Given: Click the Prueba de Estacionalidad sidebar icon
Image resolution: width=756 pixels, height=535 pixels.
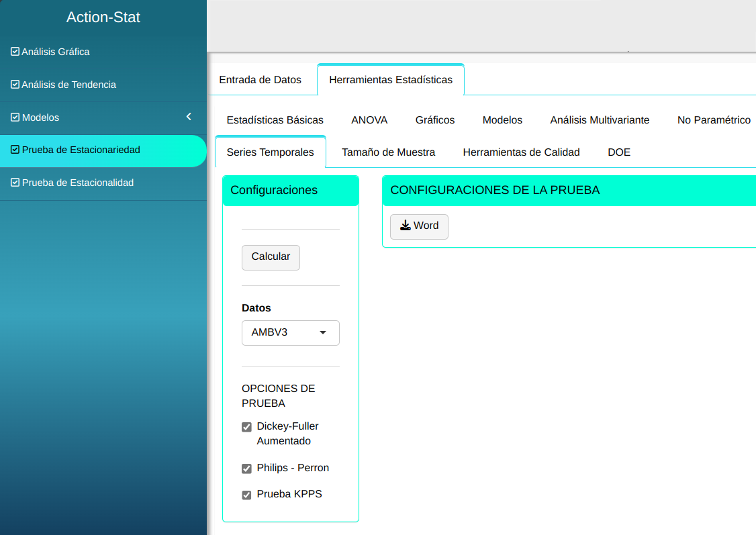Looking at the screenshot, I should click(15, 183).
